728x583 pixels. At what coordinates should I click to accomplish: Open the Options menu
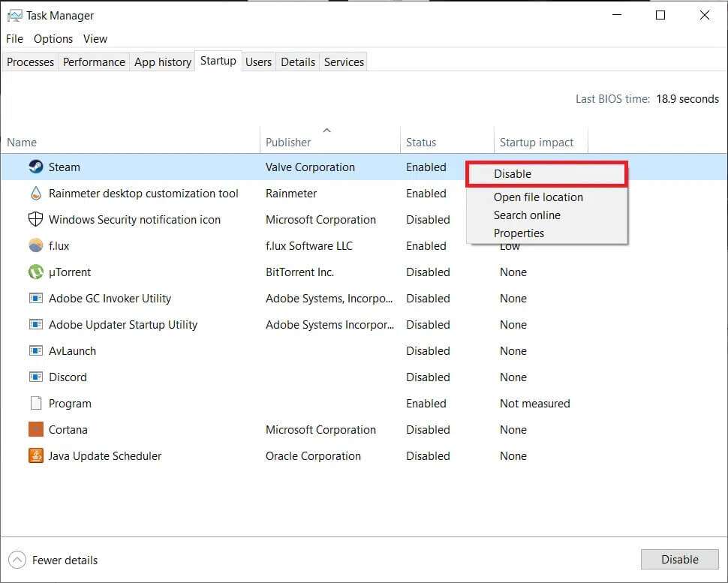pyautogui.click(x=53, y=39)
